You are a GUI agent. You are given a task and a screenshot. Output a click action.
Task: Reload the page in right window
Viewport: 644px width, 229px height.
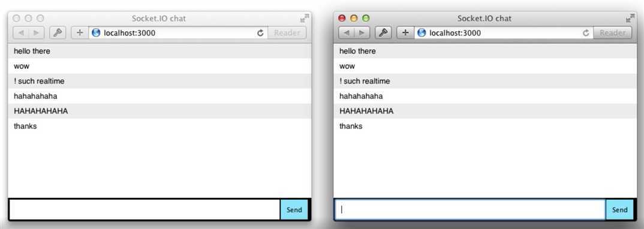(586, 33)
